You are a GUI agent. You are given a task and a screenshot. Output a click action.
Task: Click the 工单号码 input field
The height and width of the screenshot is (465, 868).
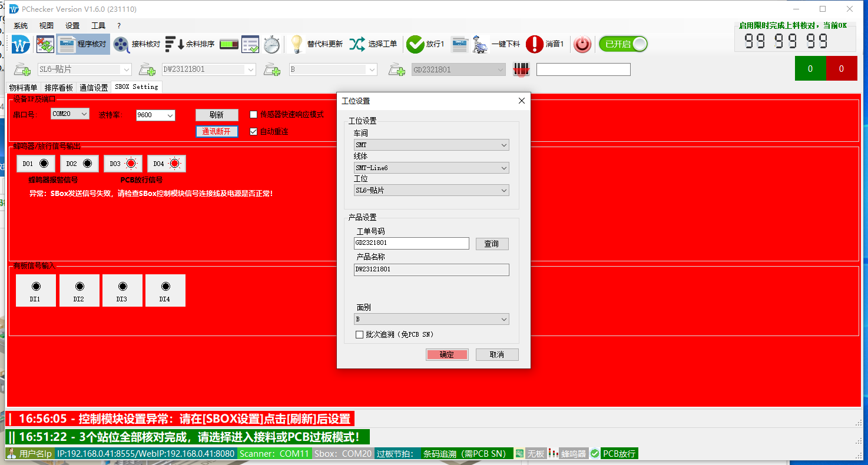411,243
